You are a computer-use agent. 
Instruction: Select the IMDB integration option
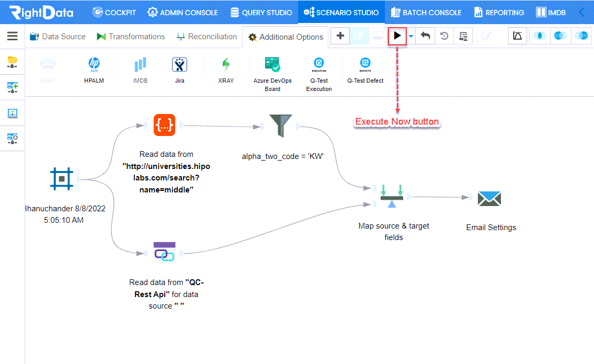tap(140, 70)
